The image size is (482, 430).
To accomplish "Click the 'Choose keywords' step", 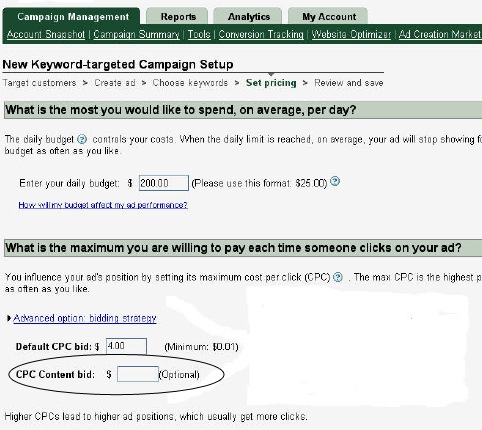I will (x=190, y=83).
